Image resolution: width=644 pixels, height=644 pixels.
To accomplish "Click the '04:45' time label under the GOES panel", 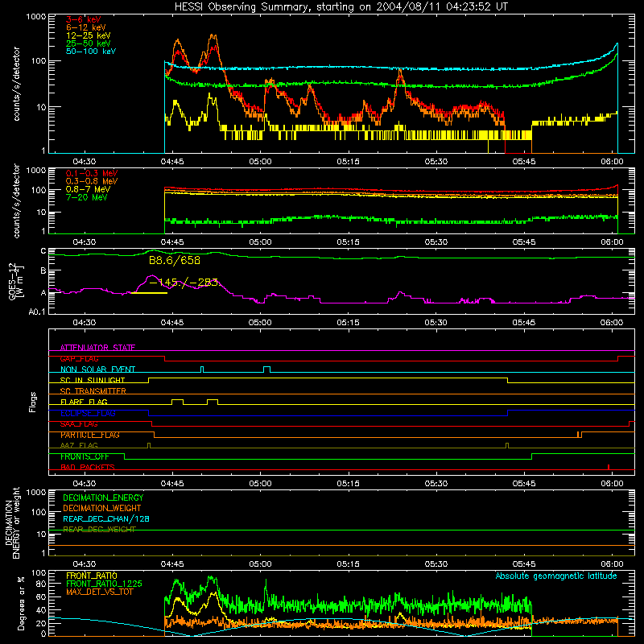I will [172, 323].
